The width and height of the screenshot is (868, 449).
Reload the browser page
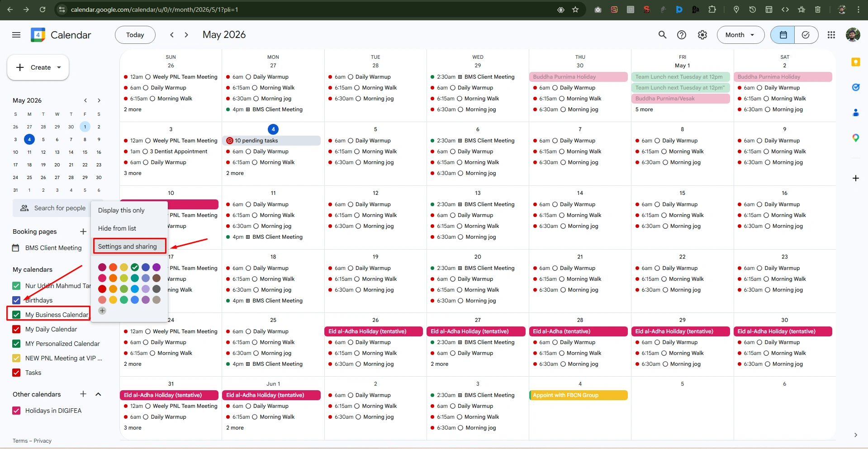43,9
